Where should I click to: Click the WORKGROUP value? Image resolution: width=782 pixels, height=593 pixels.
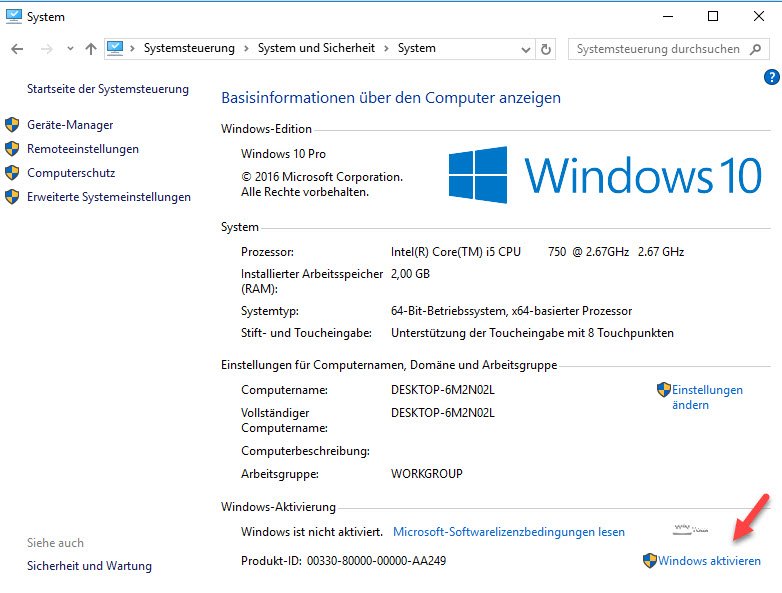[x=426, y=474]
